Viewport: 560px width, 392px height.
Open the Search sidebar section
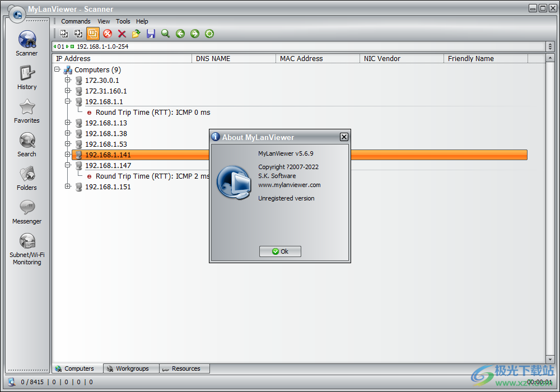pyautogui.click(x=27, y=144)
